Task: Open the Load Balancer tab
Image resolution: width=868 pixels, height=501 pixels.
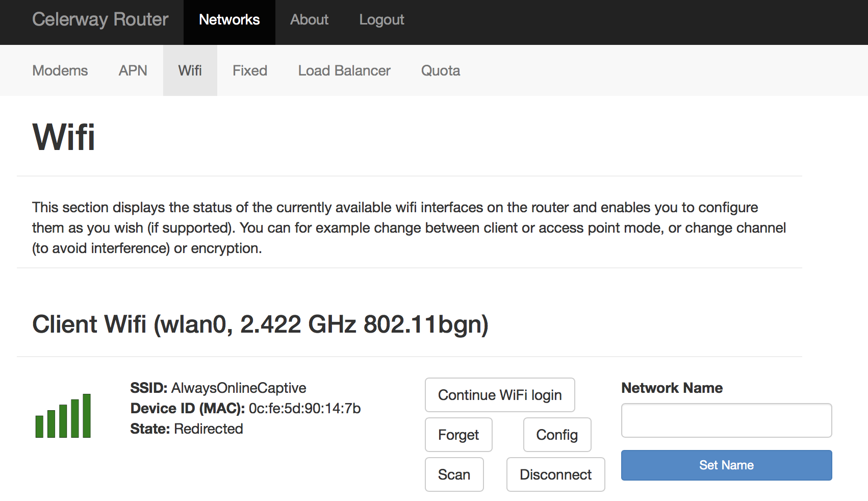Action: pos(344,70)
